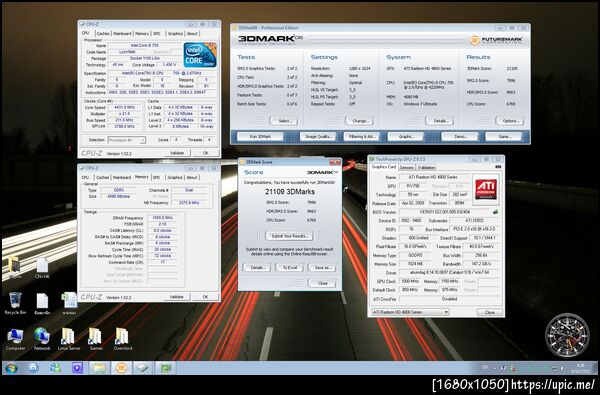Click the Futuremark logo in 3DMark06
This screenshot has width=600, height=395.
point(496,40)
